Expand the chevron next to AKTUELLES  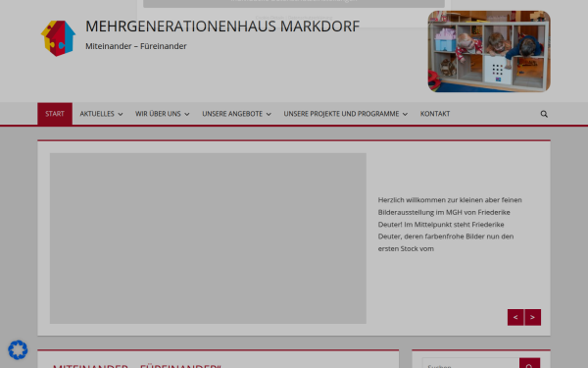point(120,114)
